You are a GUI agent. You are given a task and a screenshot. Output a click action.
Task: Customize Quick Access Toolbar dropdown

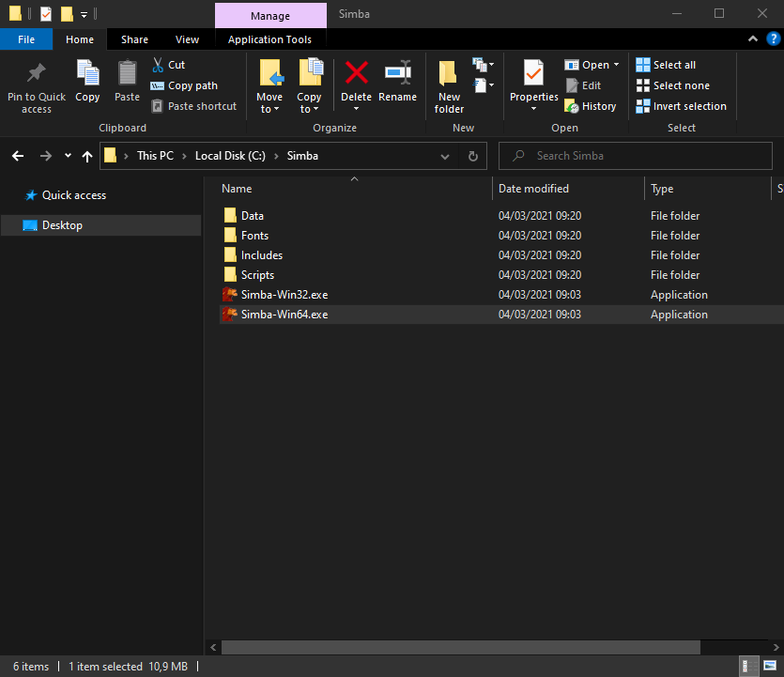(x=84, y=14)
